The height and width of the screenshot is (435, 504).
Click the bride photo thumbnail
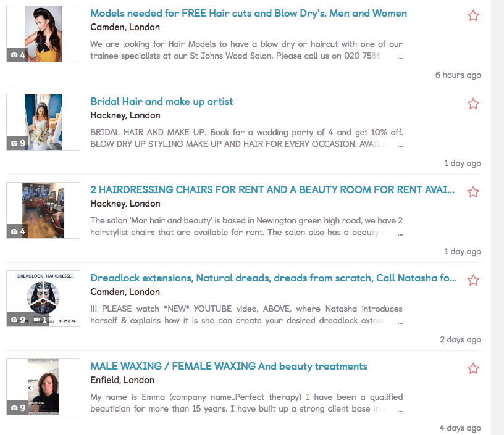pos(43,122)
